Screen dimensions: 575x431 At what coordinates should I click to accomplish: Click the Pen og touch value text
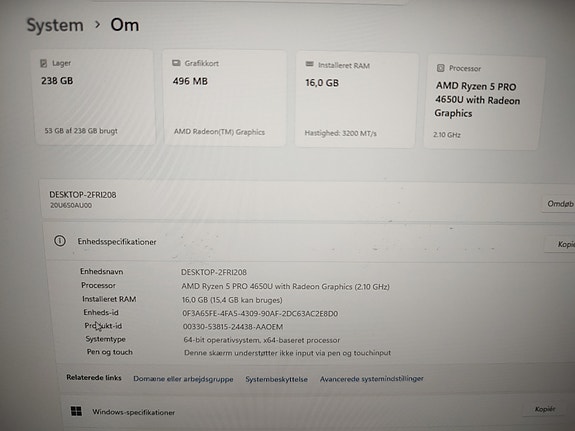(288, 353)
